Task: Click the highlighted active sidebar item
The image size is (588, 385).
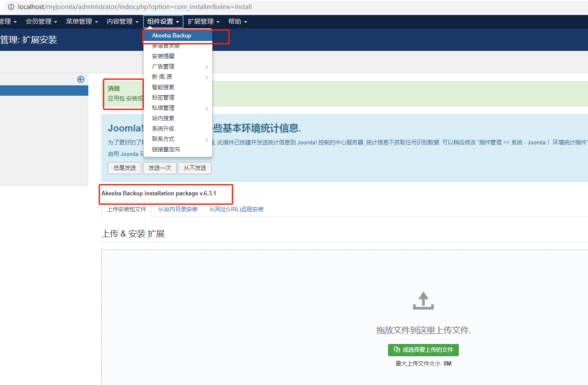Action: coord(44,91)
